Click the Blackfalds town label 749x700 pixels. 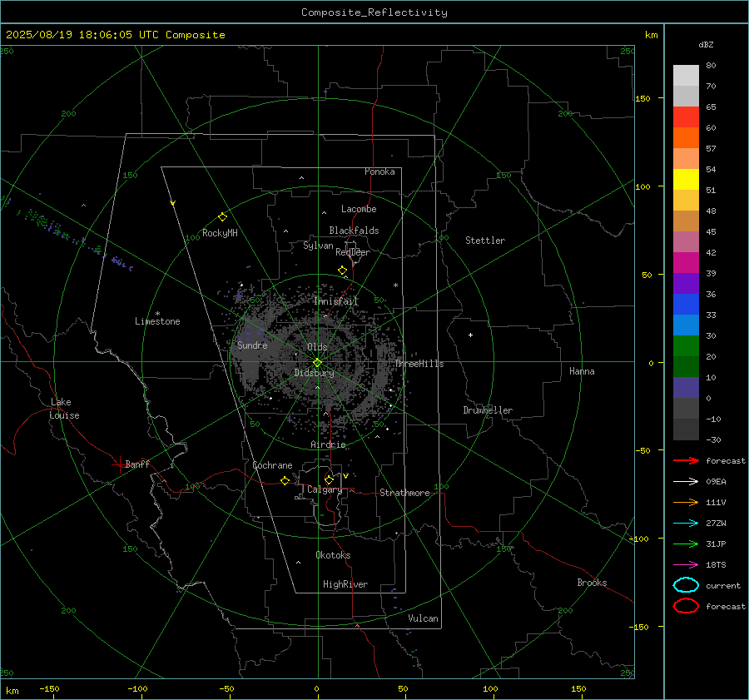coord(354,231)
